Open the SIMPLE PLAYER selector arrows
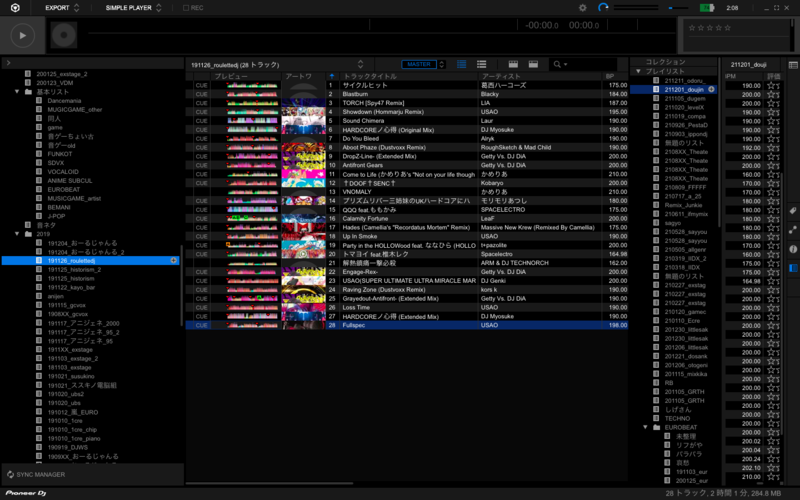800x500 pixels. [x=159, y=8]
